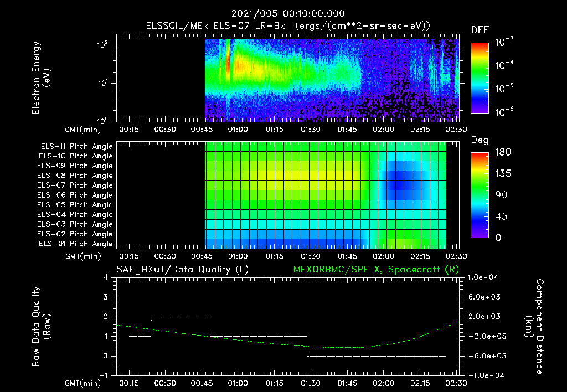Select the ELS-05 Pitch Angle row label
The image size is (567, 392).
[75, 205]
